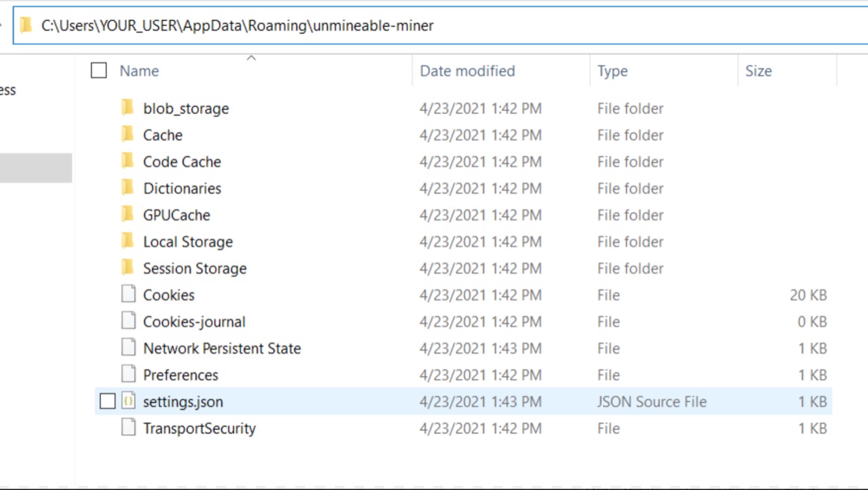
Task: Select the highlighted item in navigation pane
Action: tap(36, 168)
